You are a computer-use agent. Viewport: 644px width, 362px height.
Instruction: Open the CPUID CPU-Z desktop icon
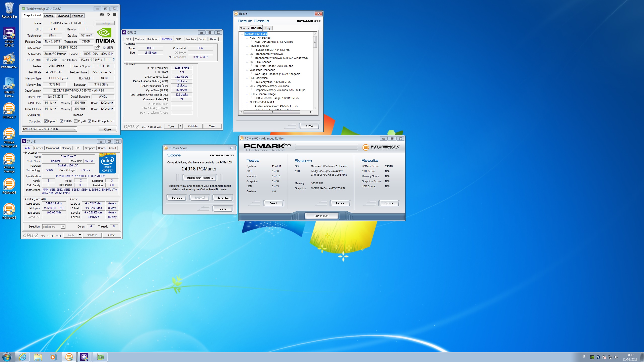tap(9, 37)
